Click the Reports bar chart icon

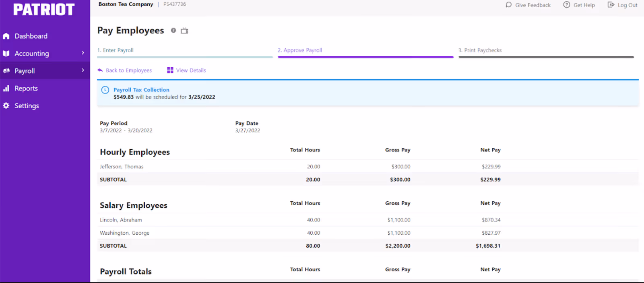tap(6, 88)
